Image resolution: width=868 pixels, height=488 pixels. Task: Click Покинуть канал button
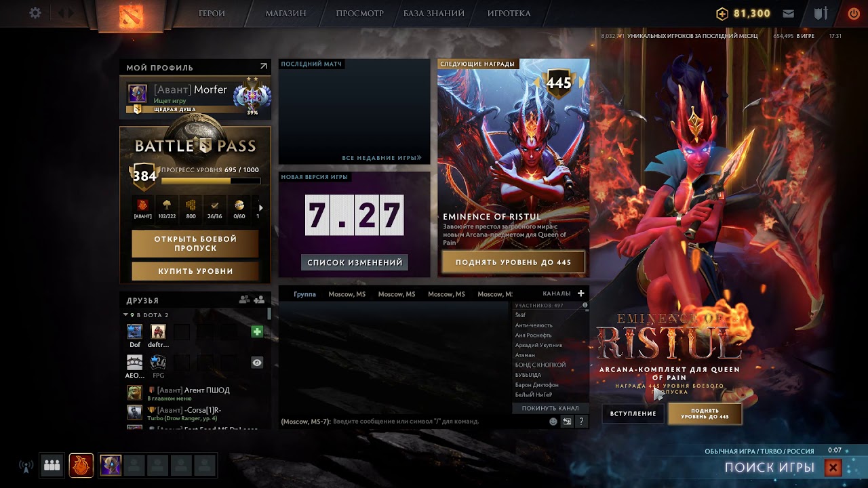(550, 408)
